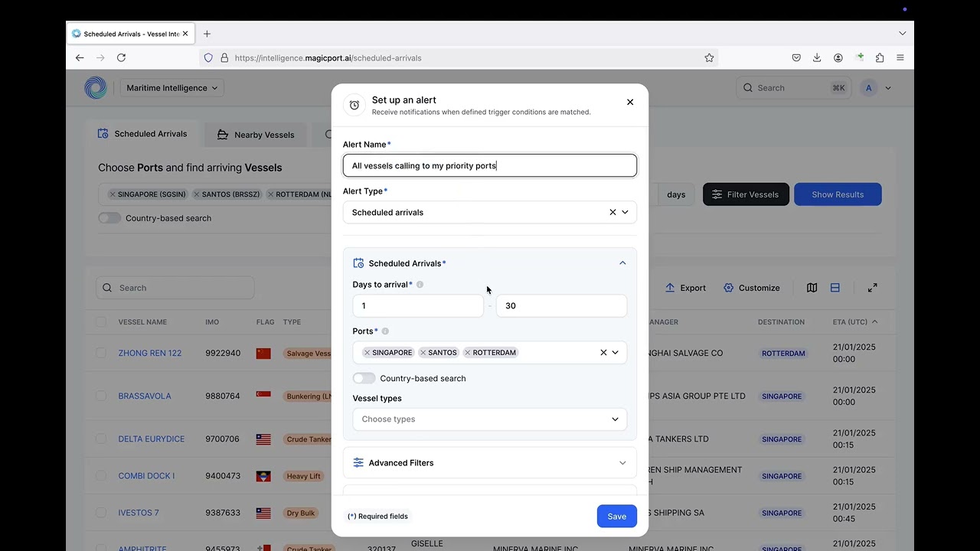The height and width of the screenshot is (551, 980).
Task: Open the Alert Type dropdown arrow
Action: (625, 212)
